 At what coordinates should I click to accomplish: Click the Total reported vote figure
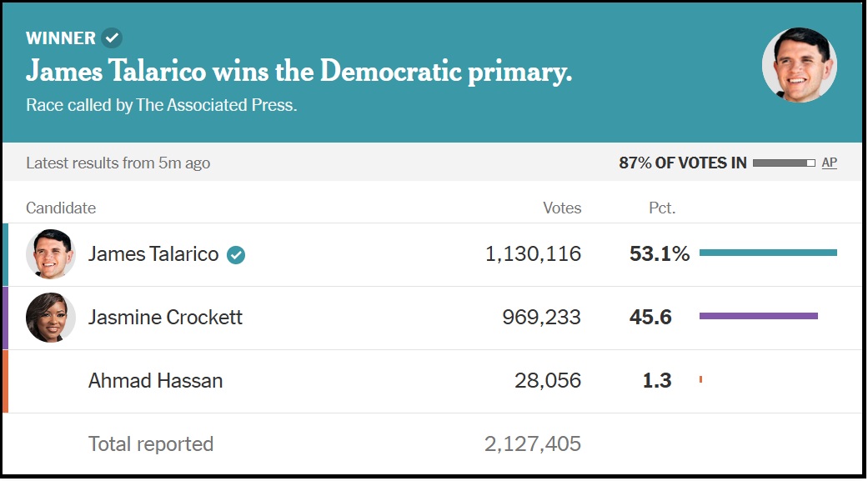click(532, 444)
